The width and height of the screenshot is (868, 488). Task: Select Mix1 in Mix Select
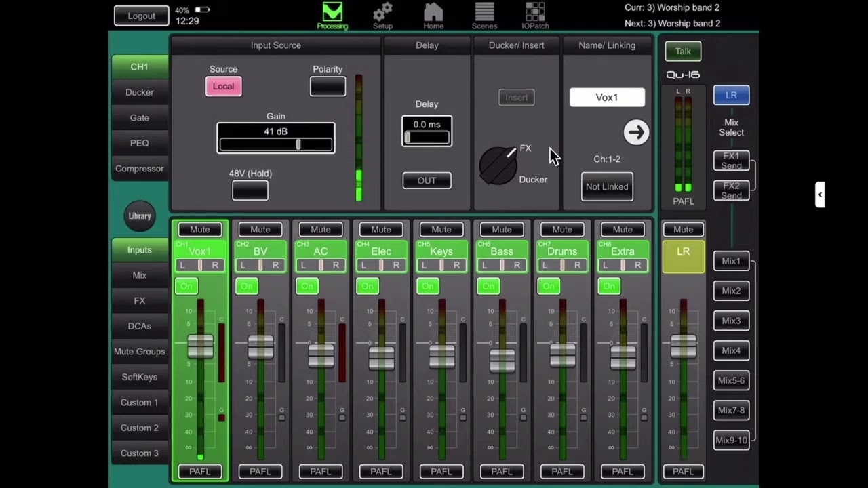(731, 261)
